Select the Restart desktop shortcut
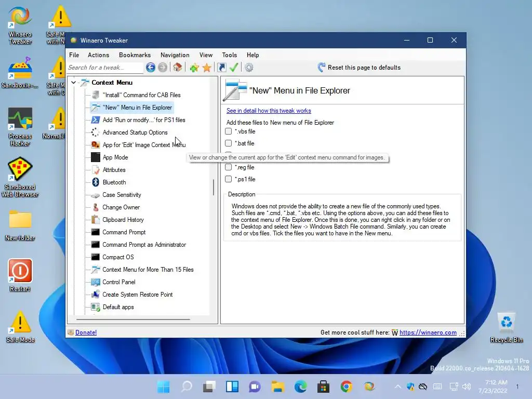The image size is (532, 399). tap(20, 275)
